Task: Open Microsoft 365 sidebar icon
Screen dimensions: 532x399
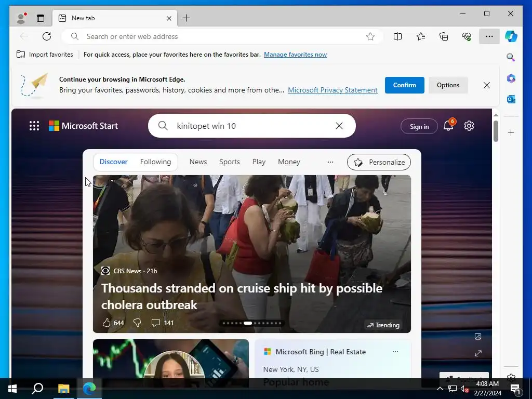Action: pyautogui.click(x=511, y=78)
